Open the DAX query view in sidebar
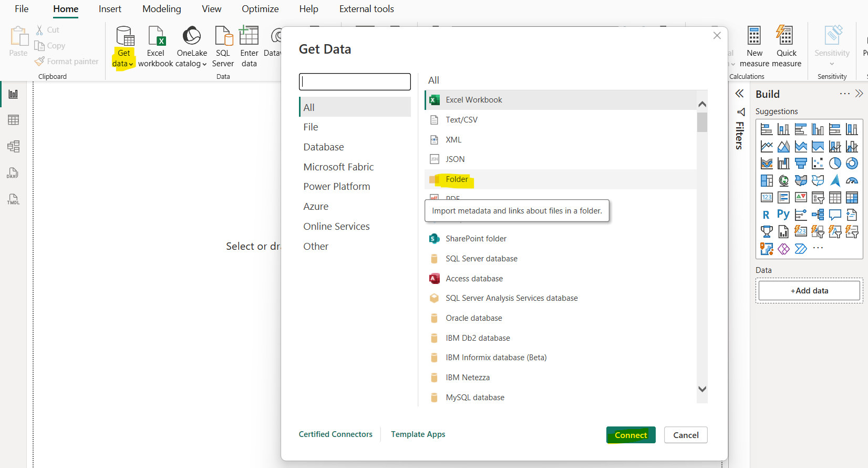Viewport: 868px width, 468px height. point(13,173)
